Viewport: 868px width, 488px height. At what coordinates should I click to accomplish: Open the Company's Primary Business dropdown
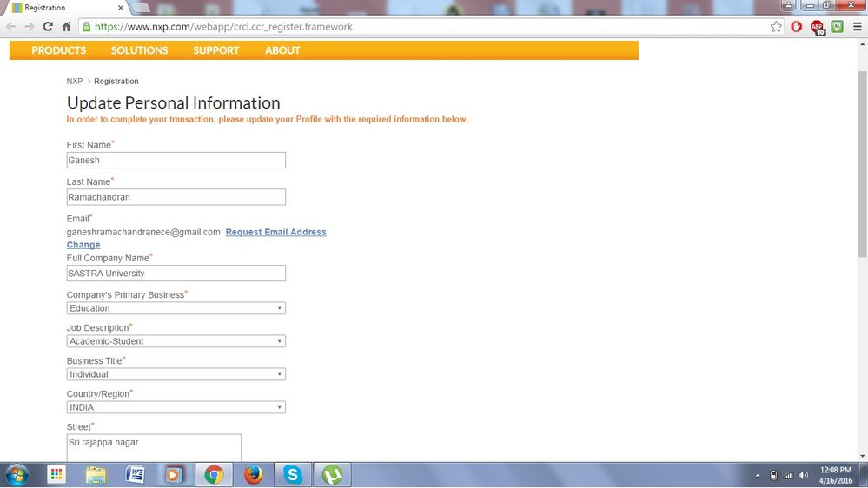pyautogui.click(x=176, y=308)
